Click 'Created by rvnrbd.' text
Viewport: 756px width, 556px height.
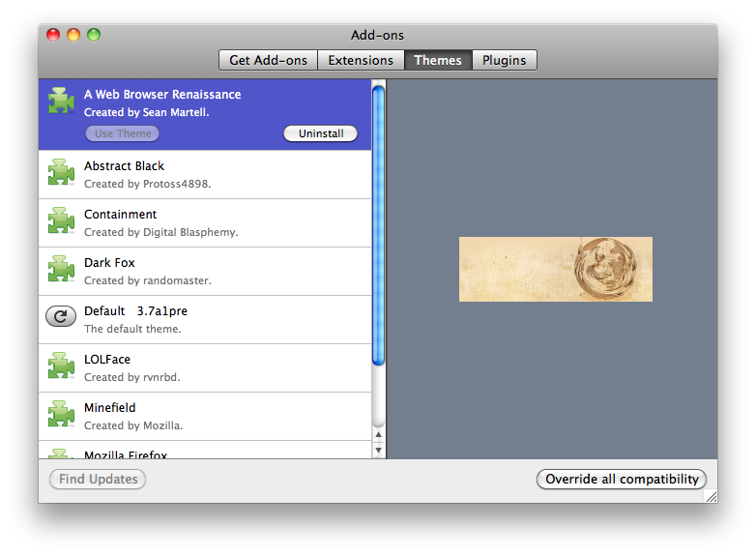click(132, 377)
